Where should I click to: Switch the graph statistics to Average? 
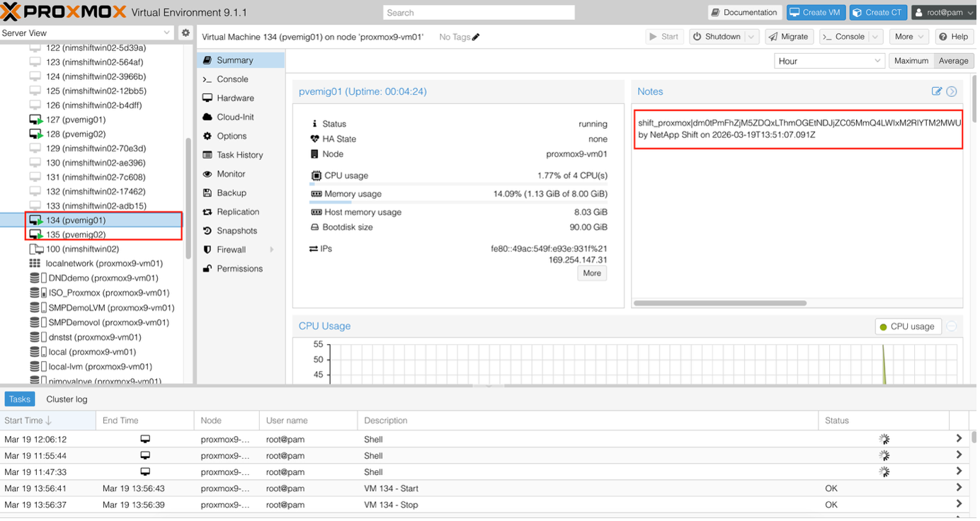click(x=953, y=61)
